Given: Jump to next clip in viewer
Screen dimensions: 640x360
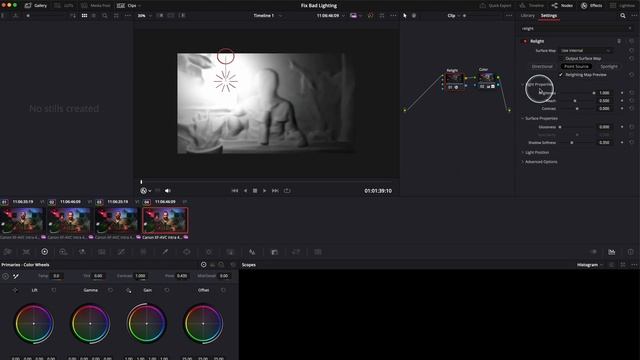Looking at the screenshot, I should (275, 191).
